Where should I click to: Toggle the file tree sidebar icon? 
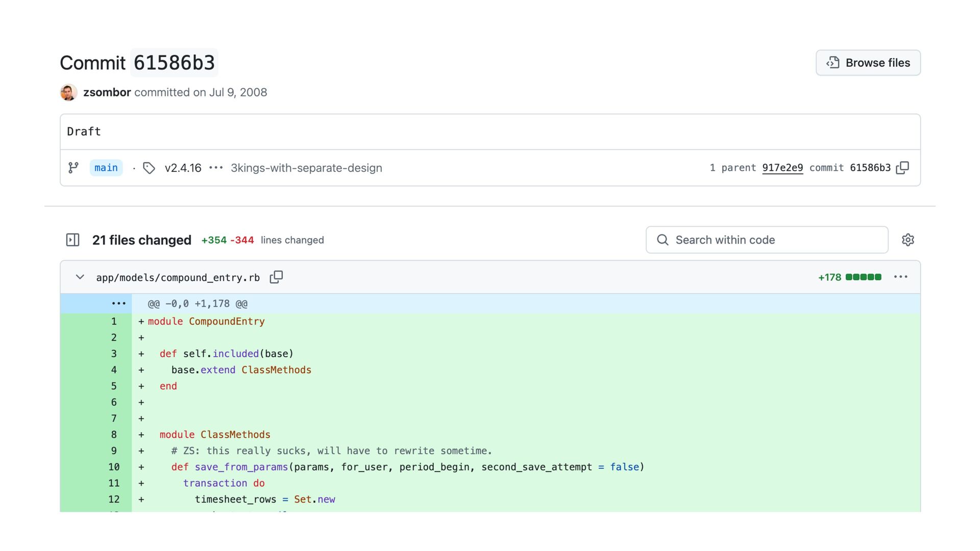(72, 240)
